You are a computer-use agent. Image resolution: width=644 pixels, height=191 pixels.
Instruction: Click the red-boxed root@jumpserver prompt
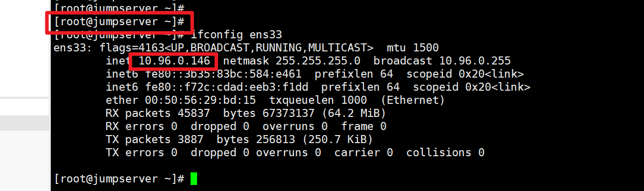[x=119, y=22]
